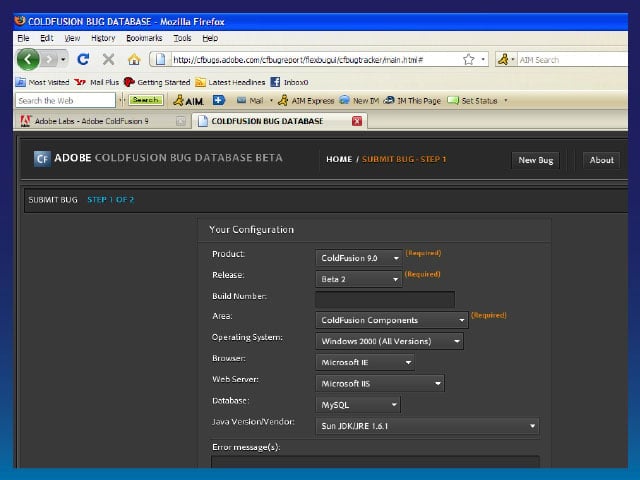
Task: Launch AIM Express from toolbar
Action: (306, 100)
